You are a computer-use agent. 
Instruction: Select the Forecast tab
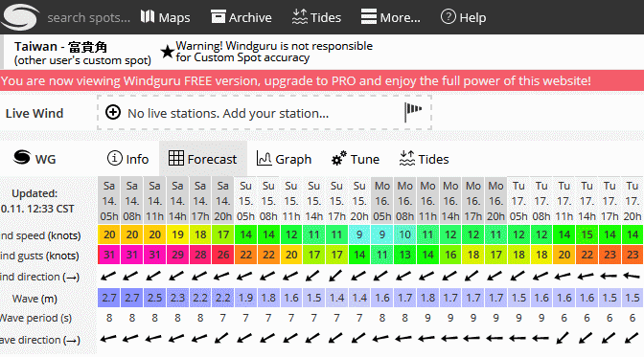coord(203,159)
